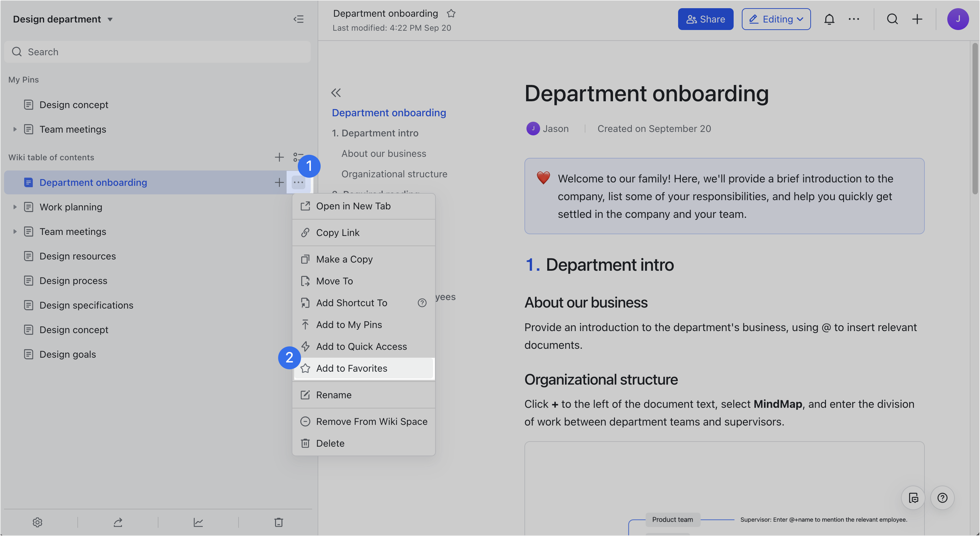The width and height of the screenshot is (980, 536).
Task: Choose Add to My Pins in the menu
Action: click(349, 325)
